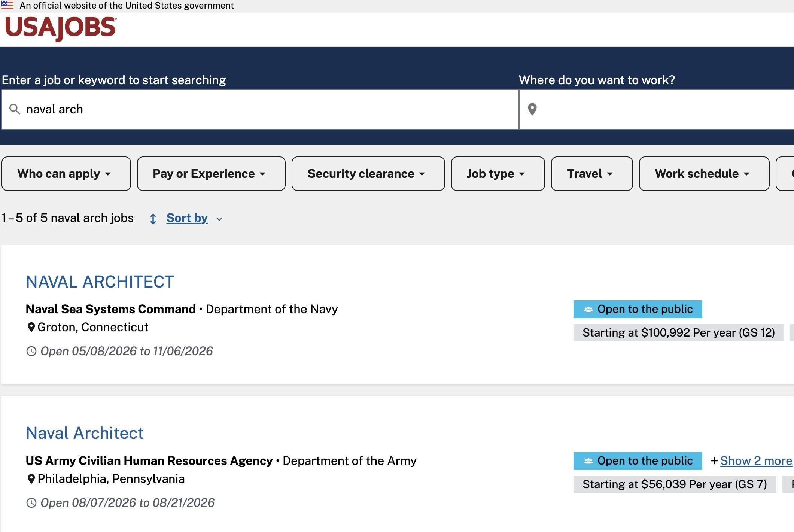Click US Army Civilian Human Resources Agency text
The height and width of the screenshot is (532, 794).
pyautogui.click(x=149, y=461)
